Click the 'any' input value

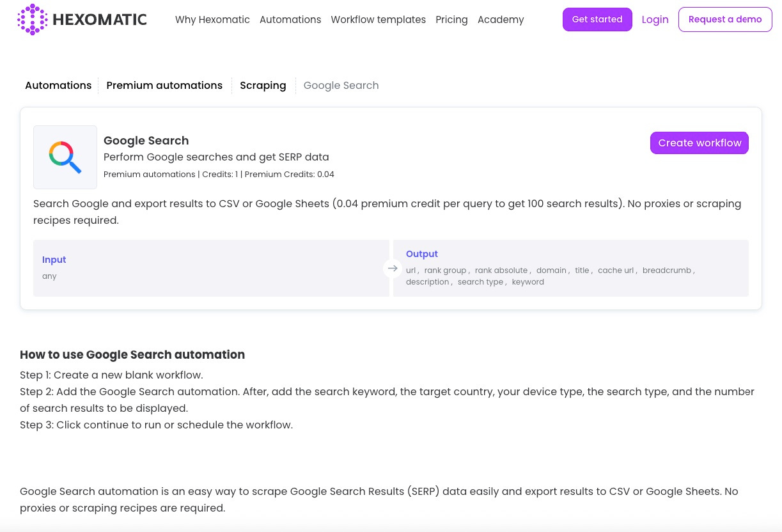point(49,276)
